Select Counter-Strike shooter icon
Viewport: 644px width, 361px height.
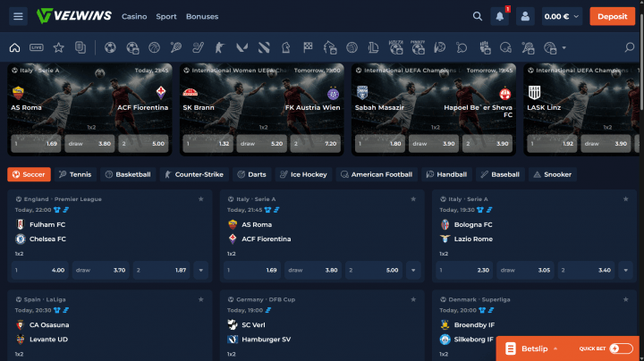[x=220, y=47]
